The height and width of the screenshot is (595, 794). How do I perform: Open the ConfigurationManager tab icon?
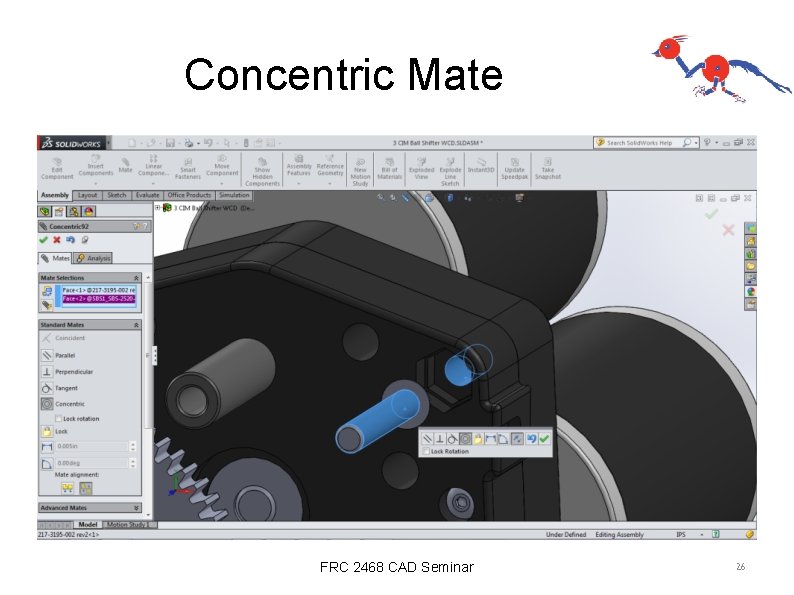pyautogui.click(x=74, y=211)
